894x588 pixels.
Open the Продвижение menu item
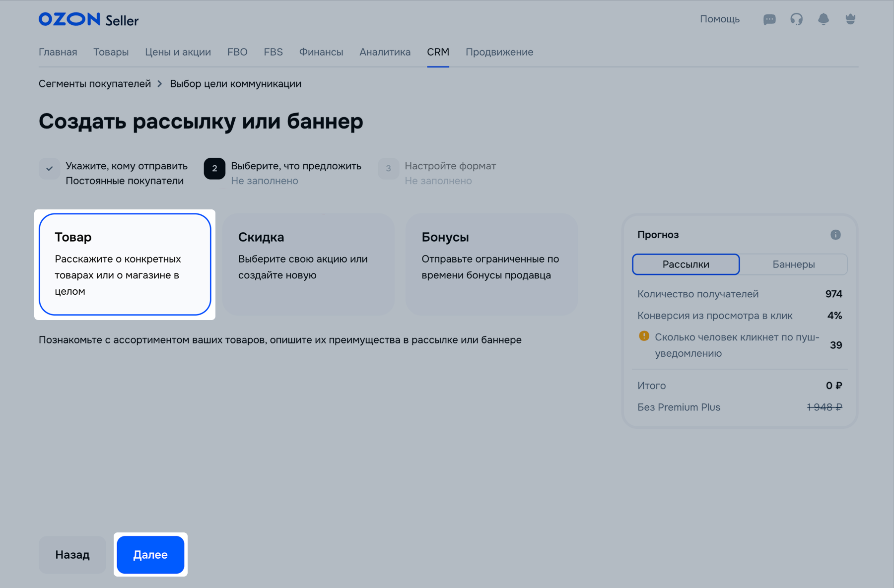click(x=499, y=52)
